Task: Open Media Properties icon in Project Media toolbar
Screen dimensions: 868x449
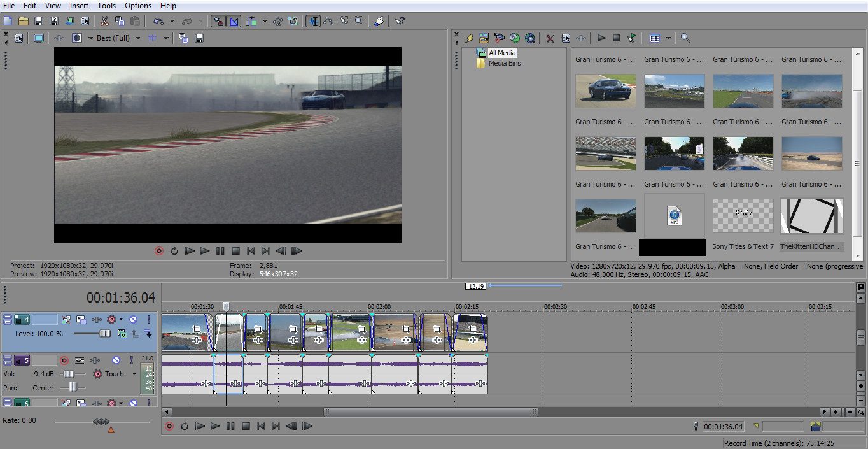Action: [x=566, y=38]
